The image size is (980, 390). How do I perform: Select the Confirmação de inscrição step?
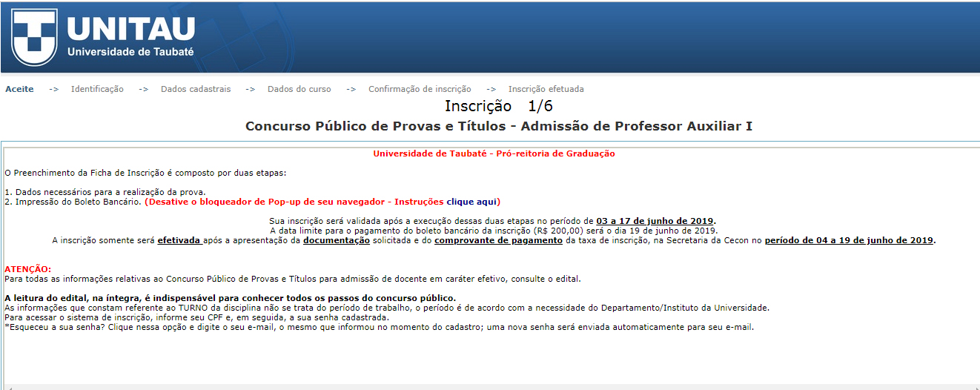click(420, 89)
